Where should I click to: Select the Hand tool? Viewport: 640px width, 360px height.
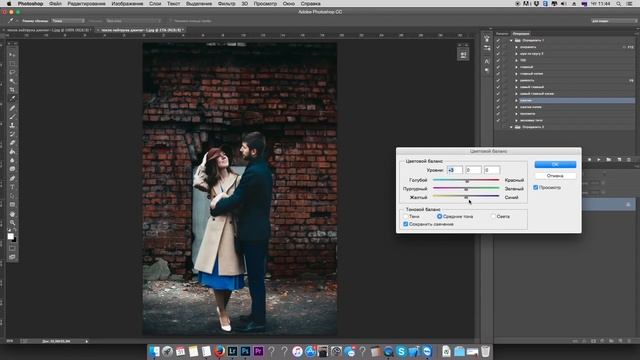pyautogui.click(x=12, y=214)
